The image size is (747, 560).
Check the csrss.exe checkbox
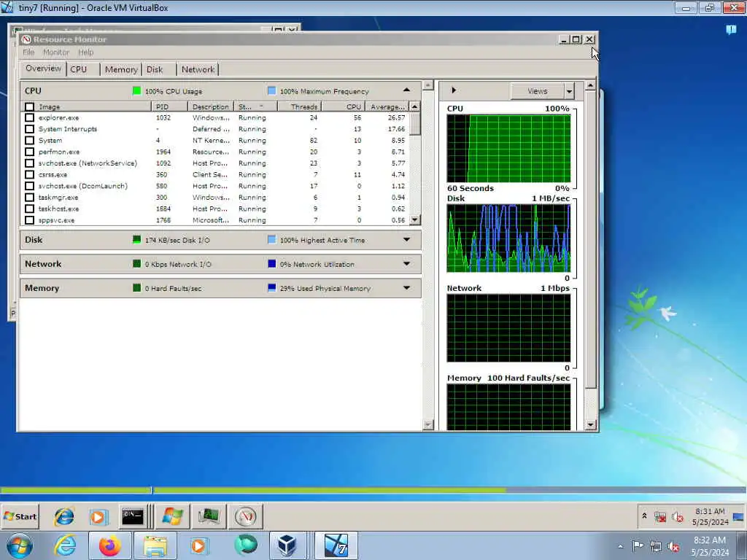point(29,175)
